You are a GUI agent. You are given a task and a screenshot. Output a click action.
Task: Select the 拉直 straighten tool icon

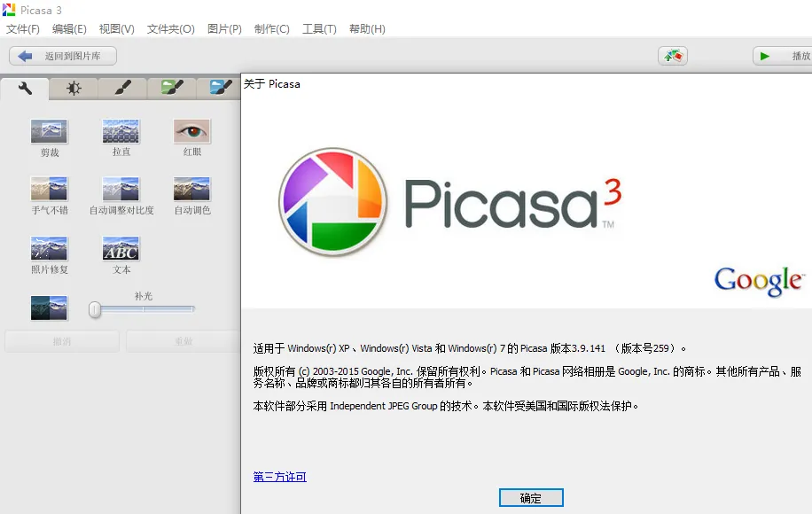(121, 131)
